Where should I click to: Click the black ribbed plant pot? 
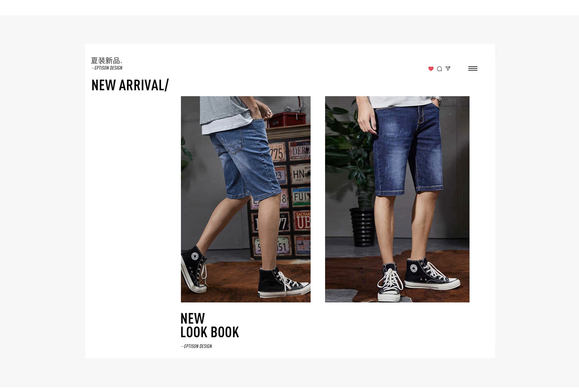363,227
